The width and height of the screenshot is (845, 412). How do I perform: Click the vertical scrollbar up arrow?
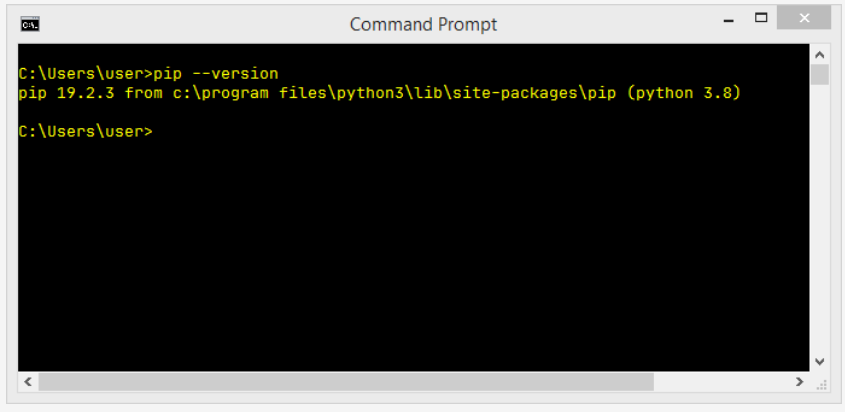[x=820, y=54]
